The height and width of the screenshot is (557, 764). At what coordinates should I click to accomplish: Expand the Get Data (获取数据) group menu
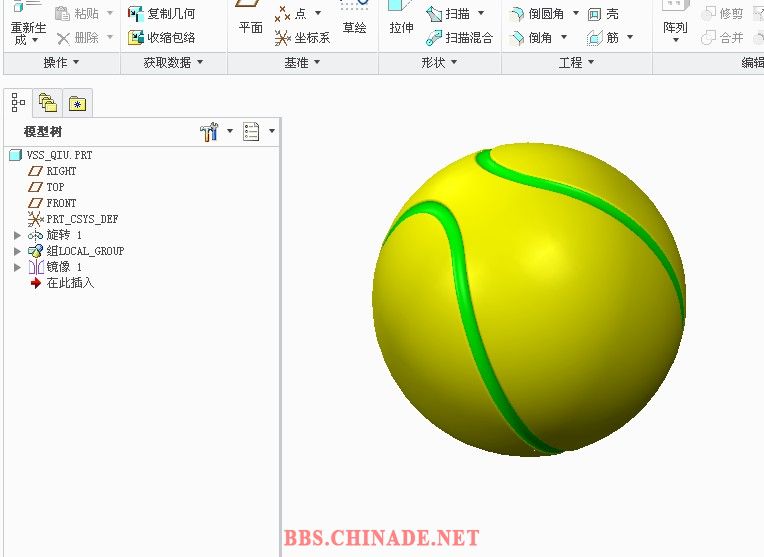pos(173,62)
